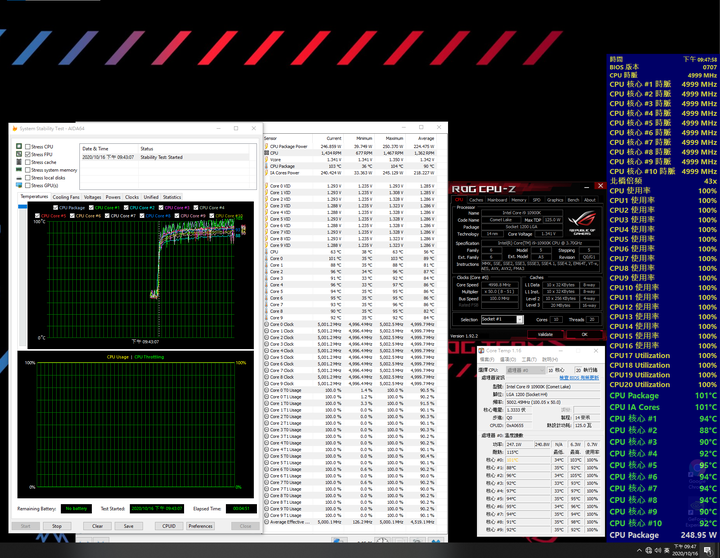Click the monitor icon beside Stress GPU(s)
720x558 pixels.
pyautogui.click(x=19, y=185)
